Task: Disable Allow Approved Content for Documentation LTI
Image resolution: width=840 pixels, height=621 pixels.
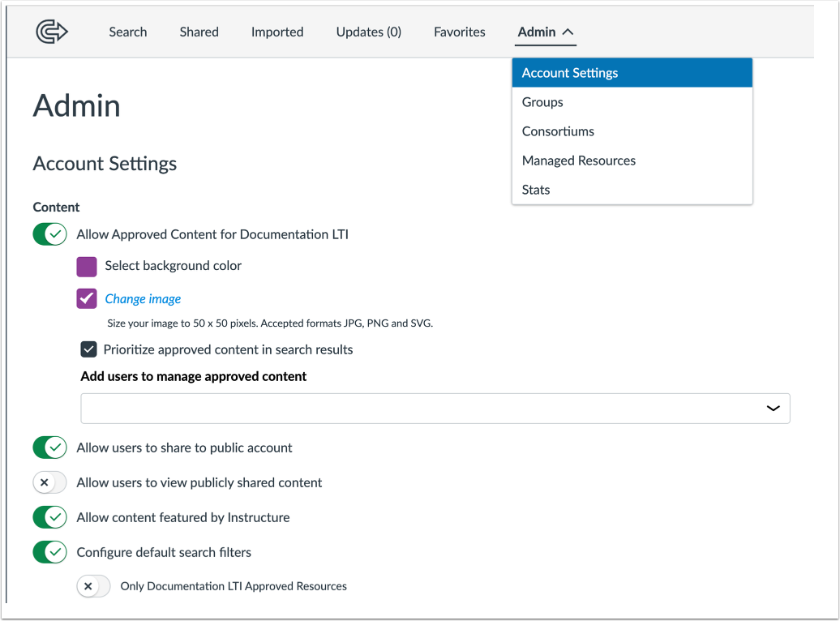Action: click(49, 233)
